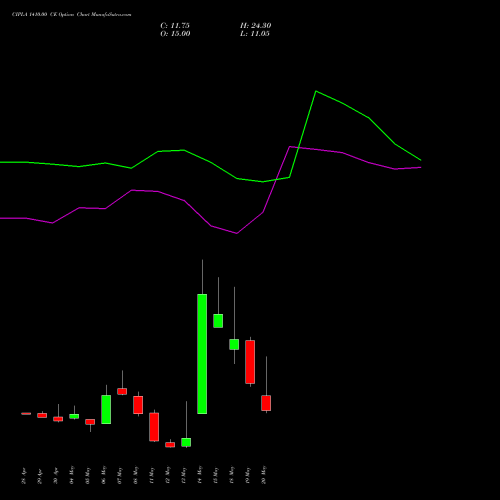Select the 15 May date label
Viewport: 500px width, 500px height.
click(x=216, y=475)
